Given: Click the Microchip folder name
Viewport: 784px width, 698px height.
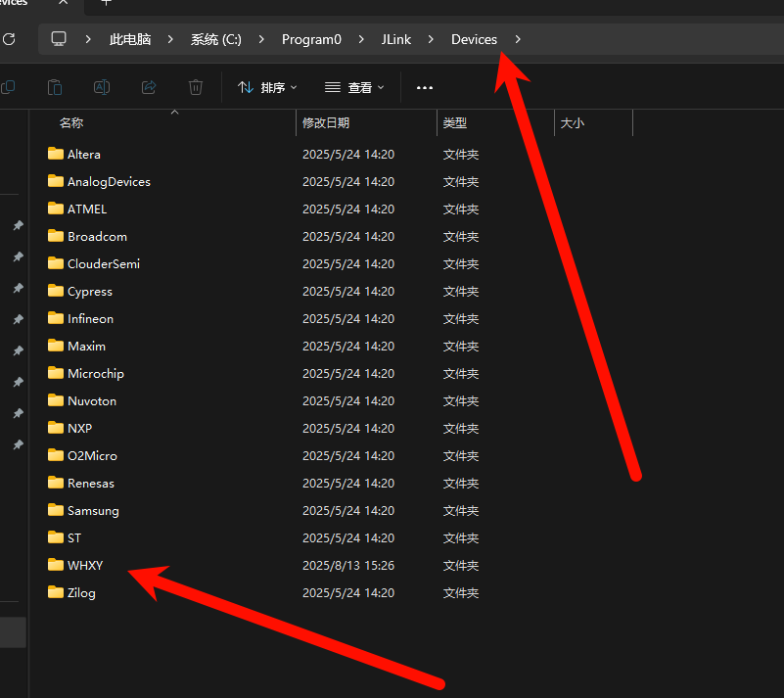Looking at the screenshot, I should (96, 374).
